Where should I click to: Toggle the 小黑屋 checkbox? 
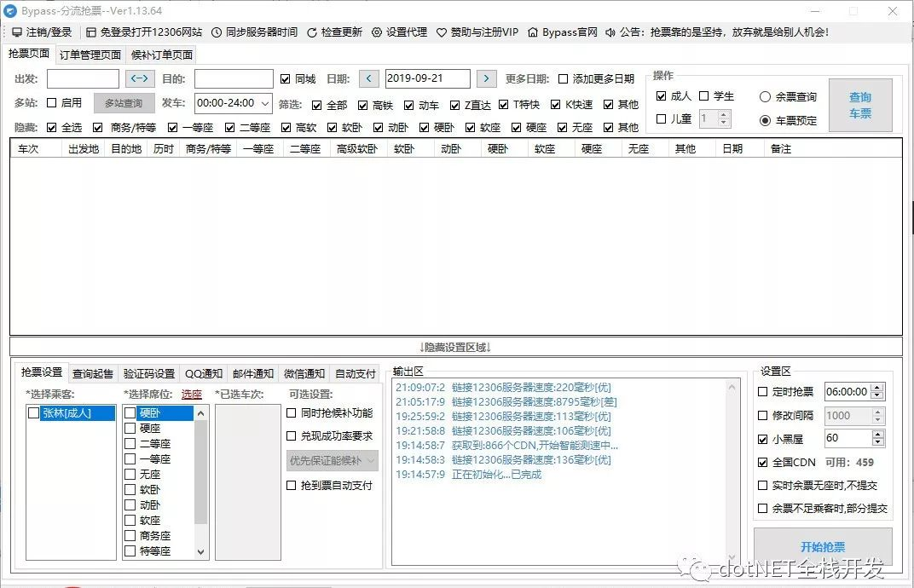pos(762,439)
